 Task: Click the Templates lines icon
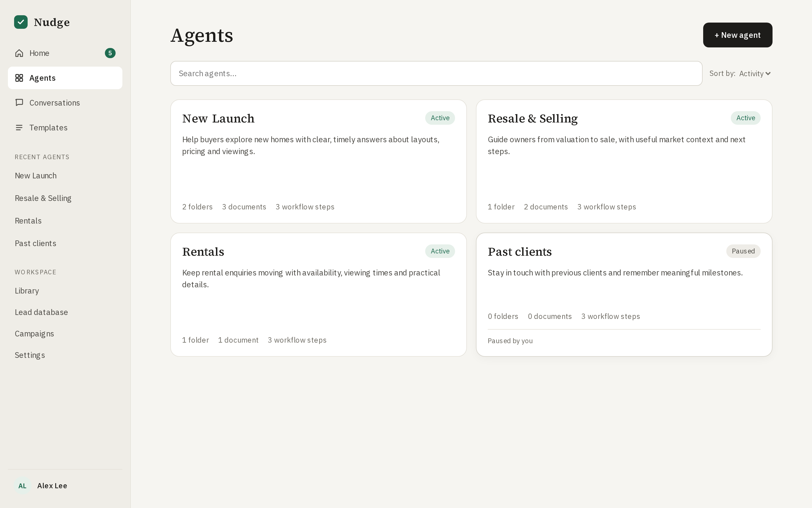[x=19, y=128]
